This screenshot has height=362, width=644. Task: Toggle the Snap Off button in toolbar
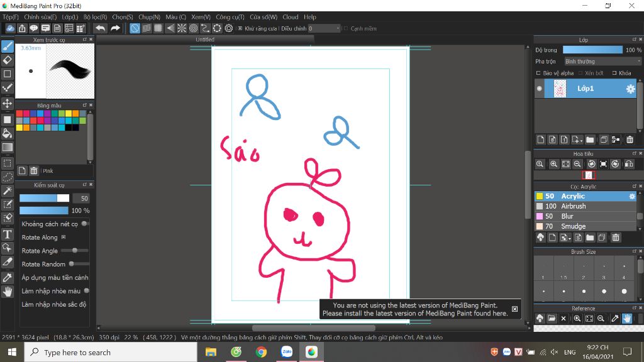click(x=135, y=28)
